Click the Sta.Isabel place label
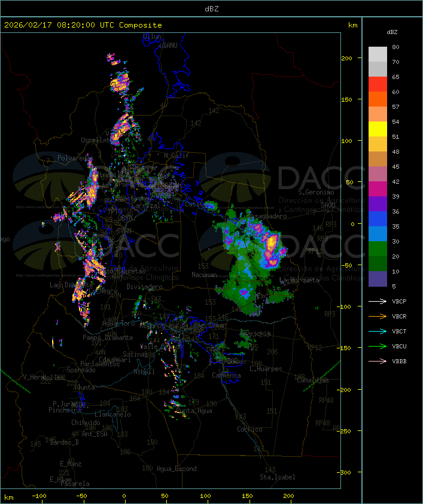This screenshot has height=504, width=423. [x=278, y=477]
